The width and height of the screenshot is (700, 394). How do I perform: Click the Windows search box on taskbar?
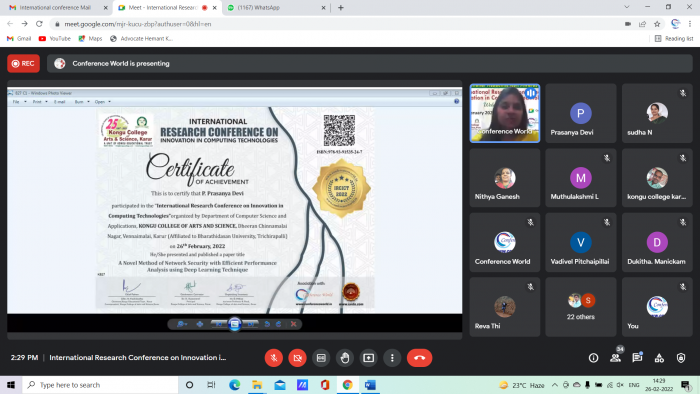(100, 385)
